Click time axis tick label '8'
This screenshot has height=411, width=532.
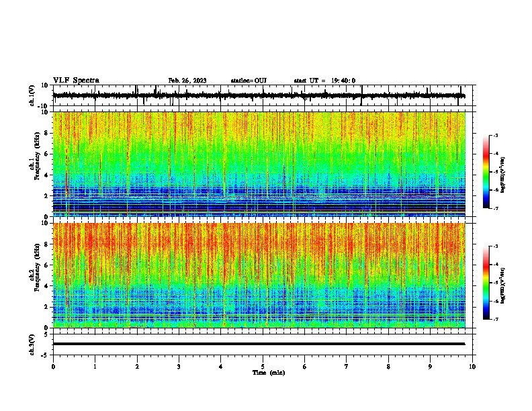click(x=388, y=367)
